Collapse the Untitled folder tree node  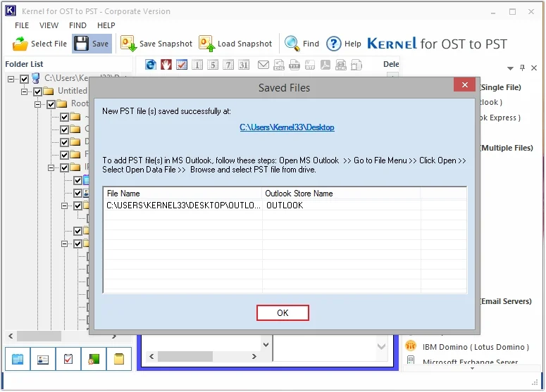tap(25, 91)
